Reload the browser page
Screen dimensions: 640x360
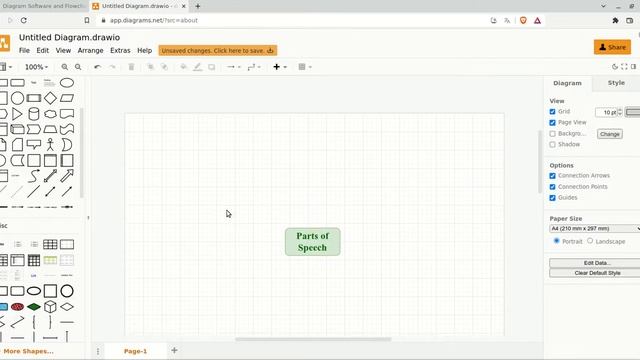click(24, 20)
